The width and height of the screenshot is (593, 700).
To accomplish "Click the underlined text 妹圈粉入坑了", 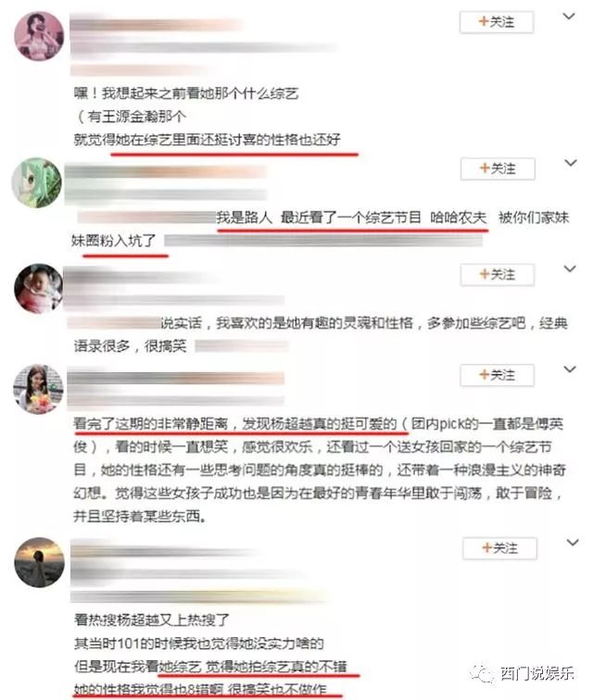I will [x=114, y=241].
